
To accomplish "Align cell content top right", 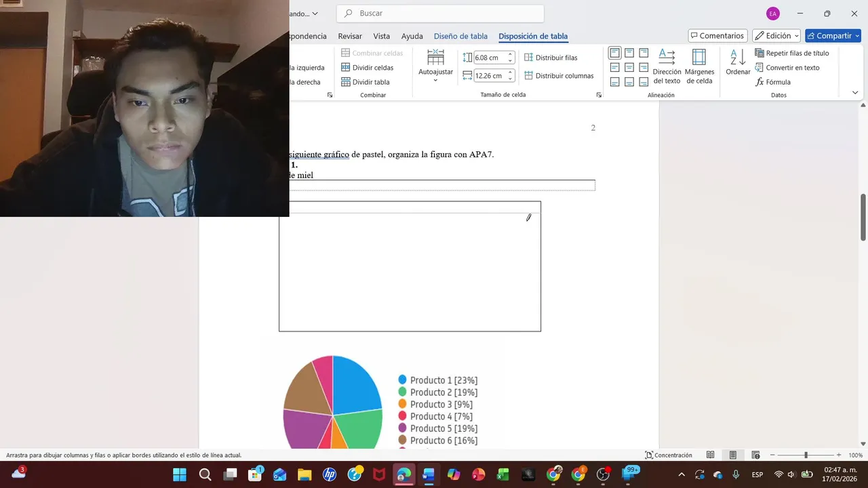I will click(644, 53).
